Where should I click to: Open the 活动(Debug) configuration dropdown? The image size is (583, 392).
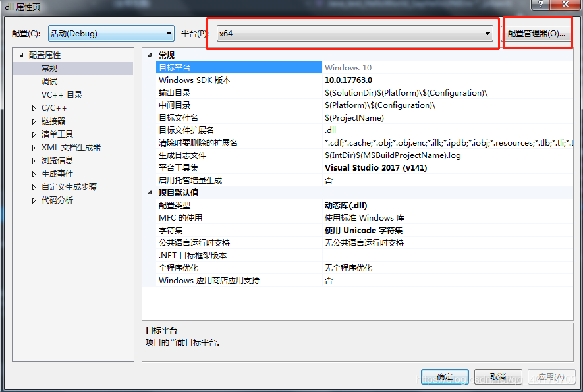pyautogui.click(x=110, y=33)
